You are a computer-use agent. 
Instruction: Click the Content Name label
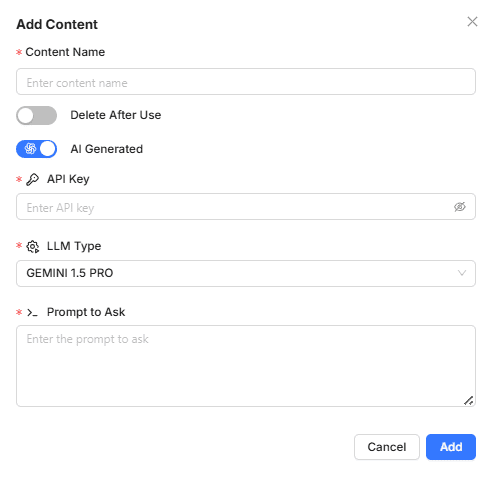65,52
